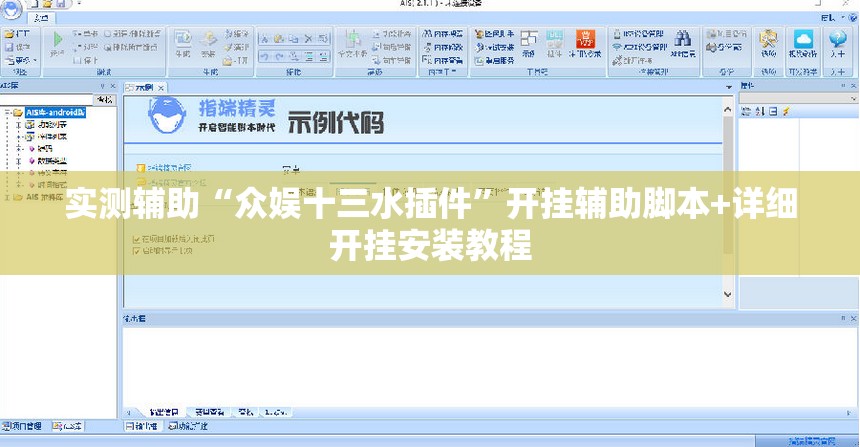Click the large green plug-in icon in the ribbon
Image resolution: width=860 pixels, height=447 pixels.
pyautogui.click(x=352, y=39)
